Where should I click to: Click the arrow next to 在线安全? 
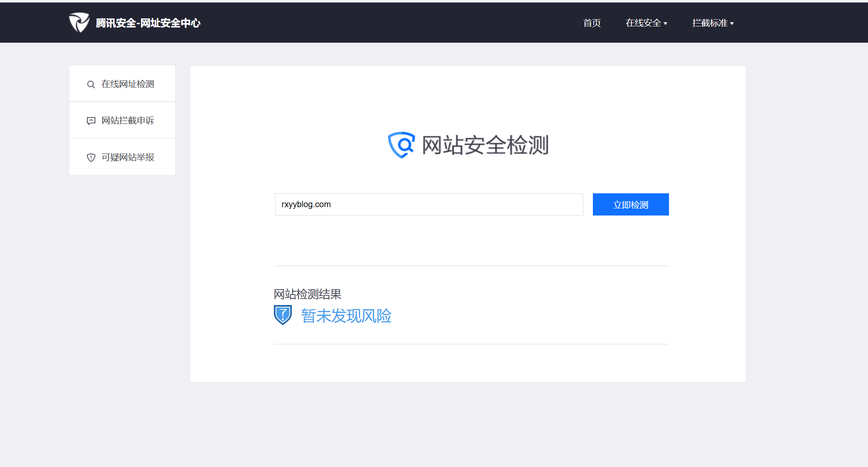pyautogui.click(x=666, y=24)
